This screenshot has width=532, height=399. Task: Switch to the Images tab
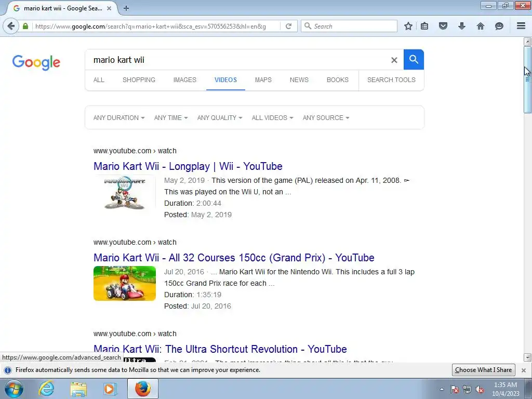(x=184, y=80)
